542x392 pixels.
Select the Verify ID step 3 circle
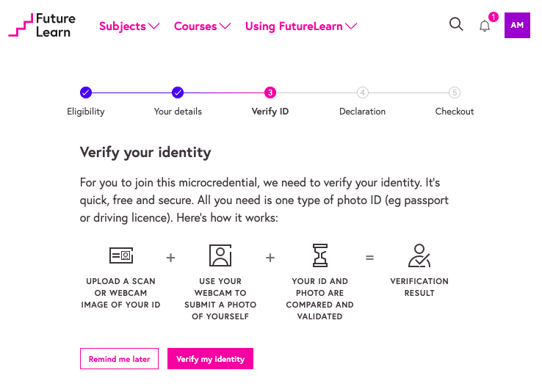coord(270,92)
